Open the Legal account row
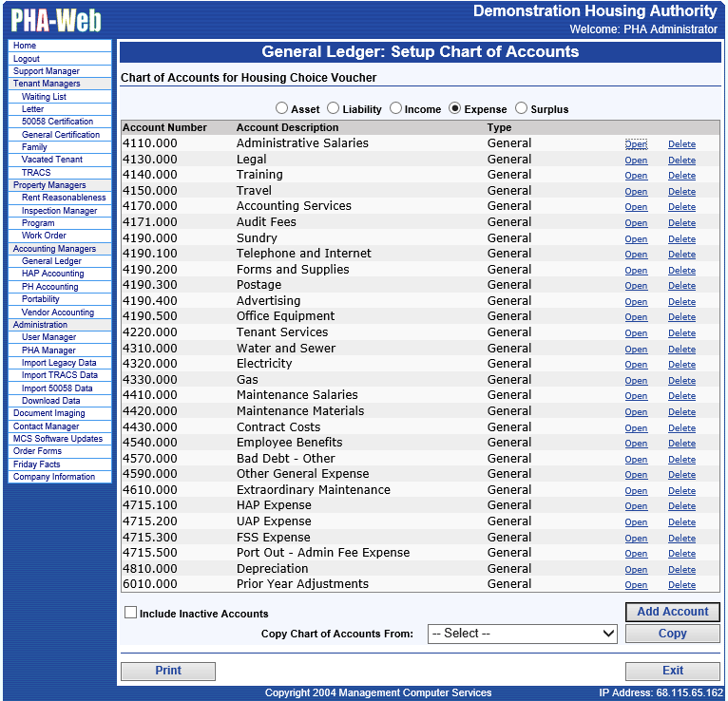 [x=636, y=161]
